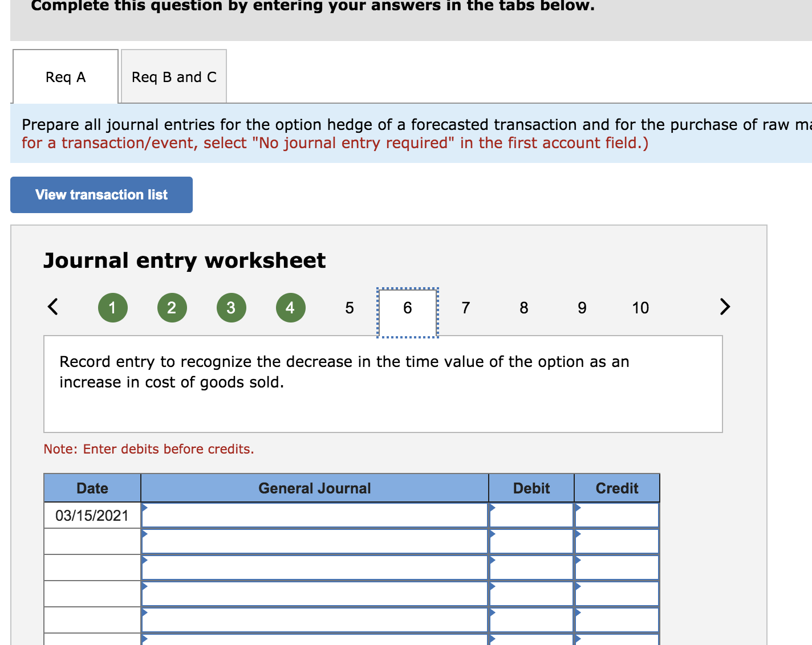Jump to journal entry 10
Screen dimensions: 812x645
coord(640,308)
